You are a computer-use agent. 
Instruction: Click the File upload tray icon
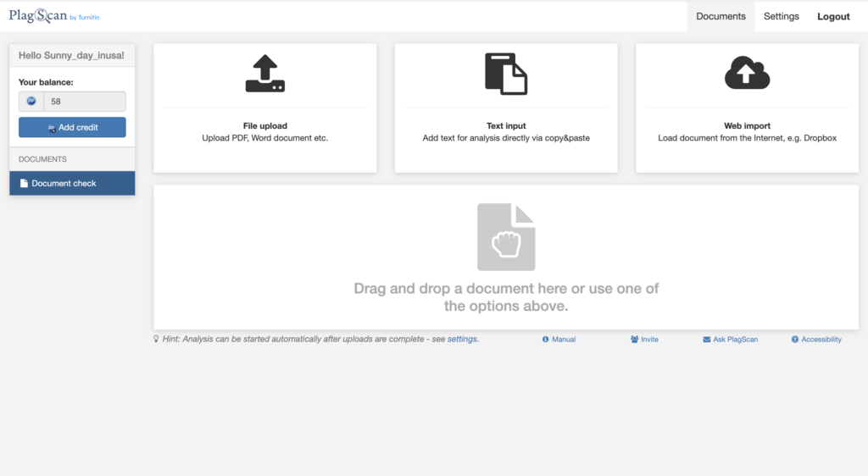(x=265, y=74)
